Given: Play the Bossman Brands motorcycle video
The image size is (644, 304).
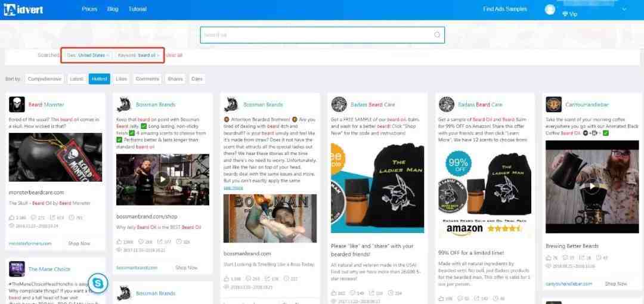Looking at the screenshot, I should pyautogui.click(x=163, y=179).
